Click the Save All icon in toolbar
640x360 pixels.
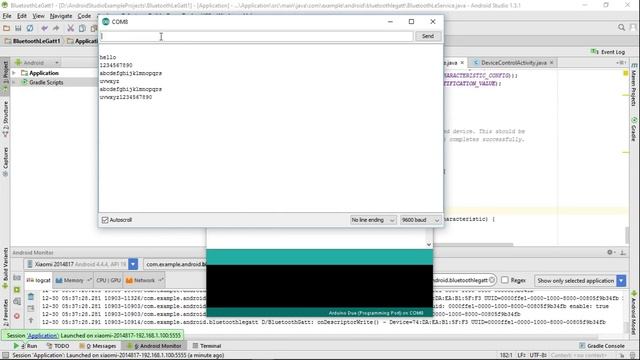[18, 28]
